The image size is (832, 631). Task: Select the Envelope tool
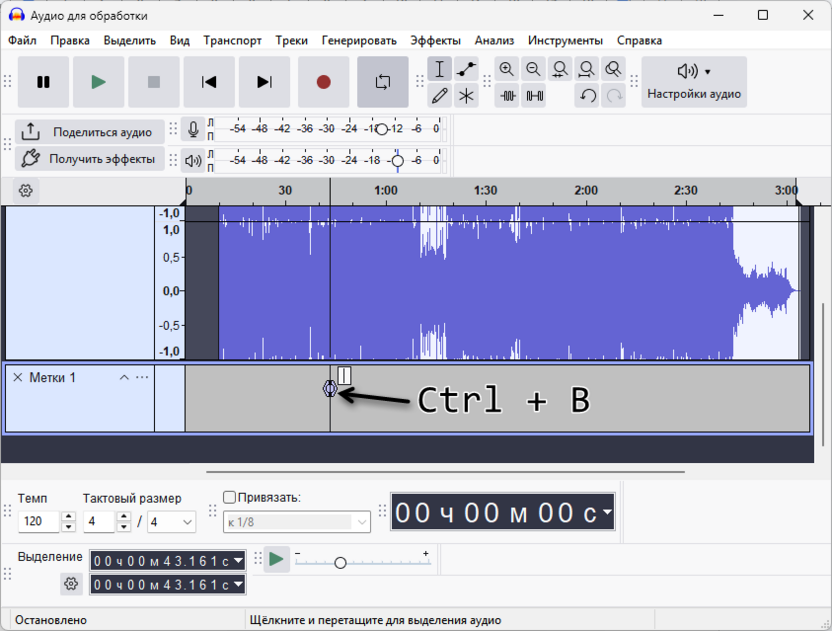tap(464, 69)
